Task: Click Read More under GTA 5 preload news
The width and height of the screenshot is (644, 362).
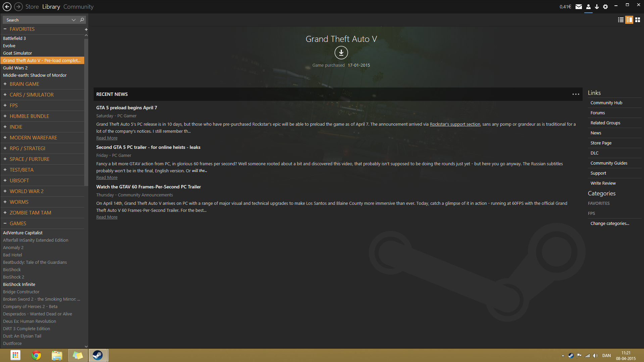Action: 107,138
